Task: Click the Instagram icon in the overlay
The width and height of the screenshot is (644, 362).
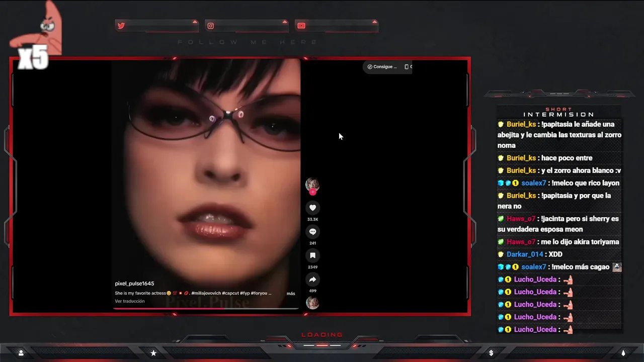Action: [211, 26]
